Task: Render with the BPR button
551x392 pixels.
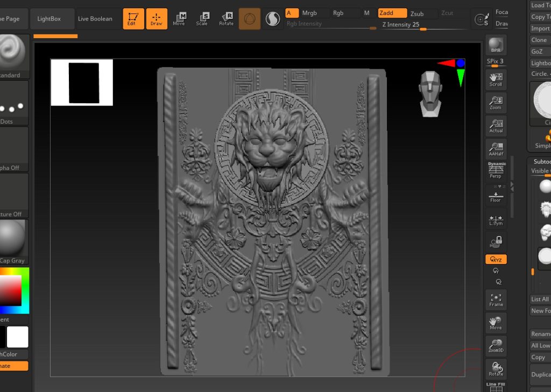Action: (x=496, y=45)
